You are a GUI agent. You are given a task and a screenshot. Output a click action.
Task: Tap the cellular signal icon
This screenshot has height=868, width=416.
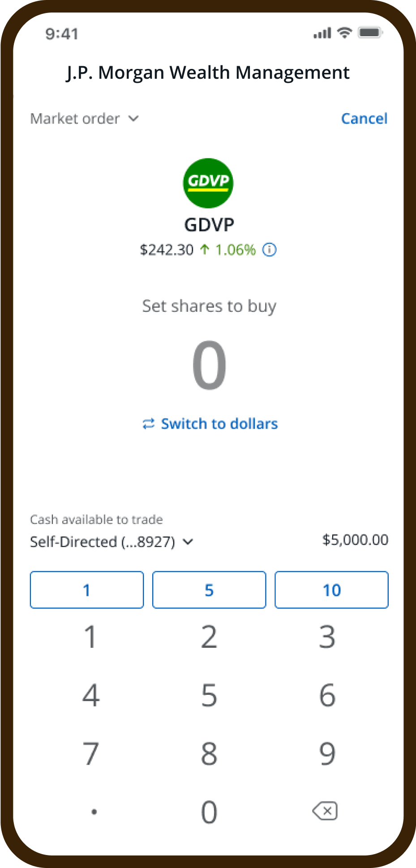point(322,33)
